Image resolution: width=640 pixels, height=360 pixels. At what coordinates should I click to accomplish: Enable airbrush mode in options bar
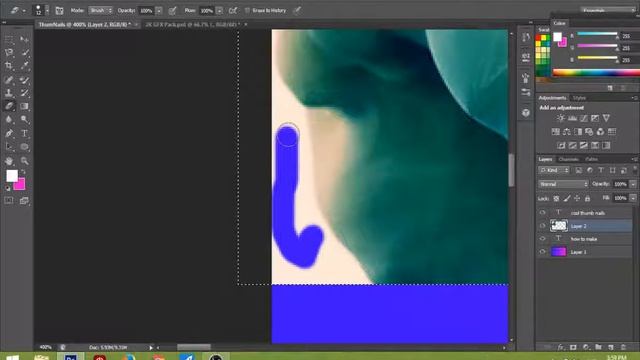click(233, 11)
